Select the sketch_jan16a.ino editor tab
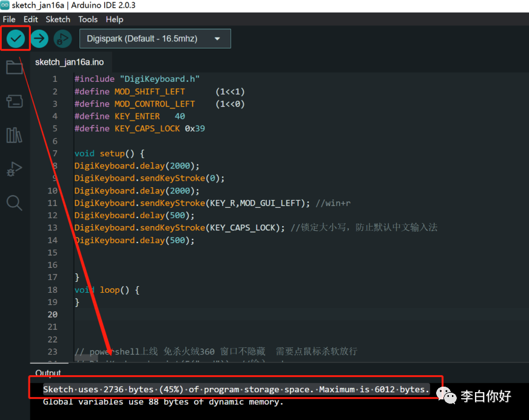 [70, 62]
